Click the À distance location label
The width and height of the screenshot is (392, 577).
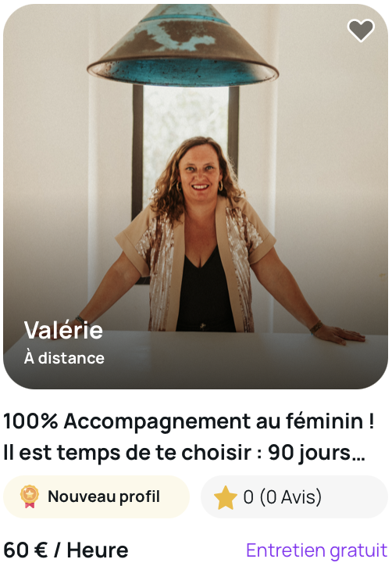tap(64, 358)
